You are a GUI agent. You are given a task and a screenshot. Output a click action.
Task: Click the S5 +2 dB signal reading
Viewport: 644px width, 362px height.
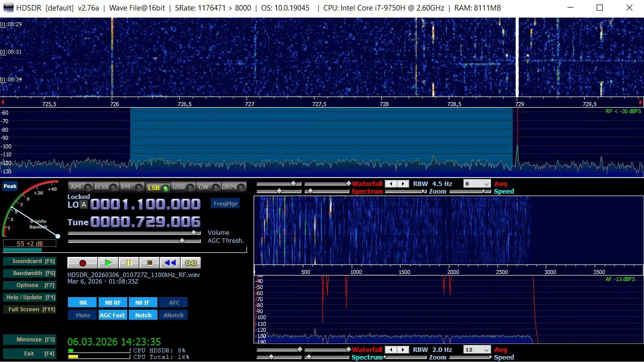point(30,243)
